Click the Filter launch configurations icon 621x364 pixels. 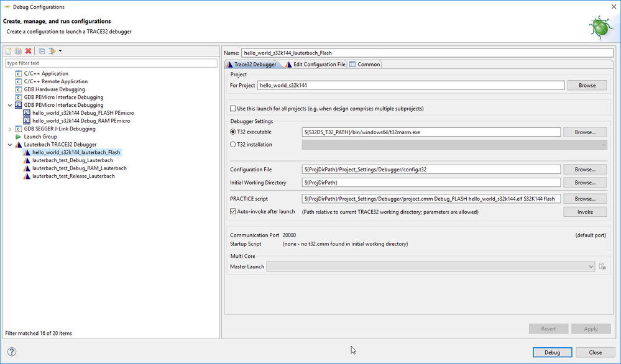click(x=52, y=51)
